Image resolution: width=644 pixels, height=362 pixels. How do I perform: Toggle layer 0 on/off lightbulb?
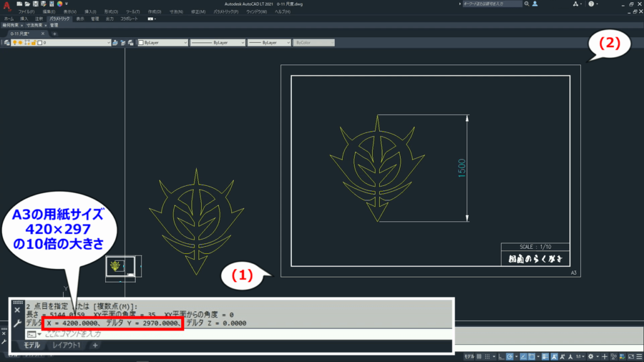click(15, 43)
